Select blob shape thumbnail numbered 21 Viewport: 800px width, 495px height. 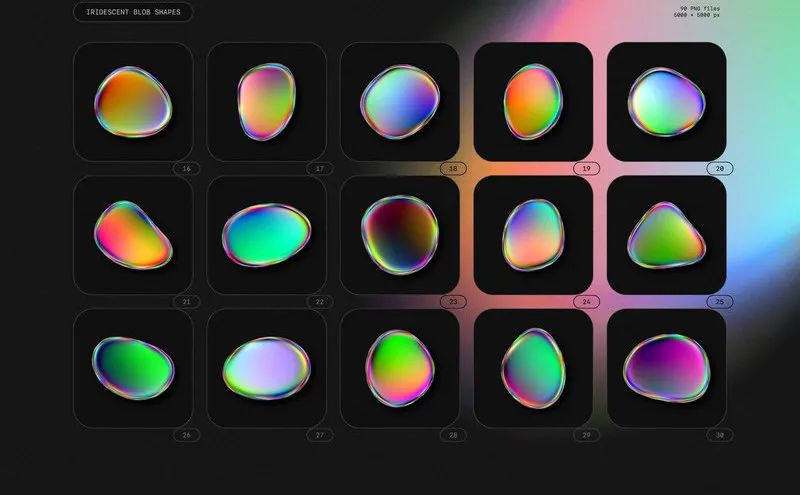133,235
